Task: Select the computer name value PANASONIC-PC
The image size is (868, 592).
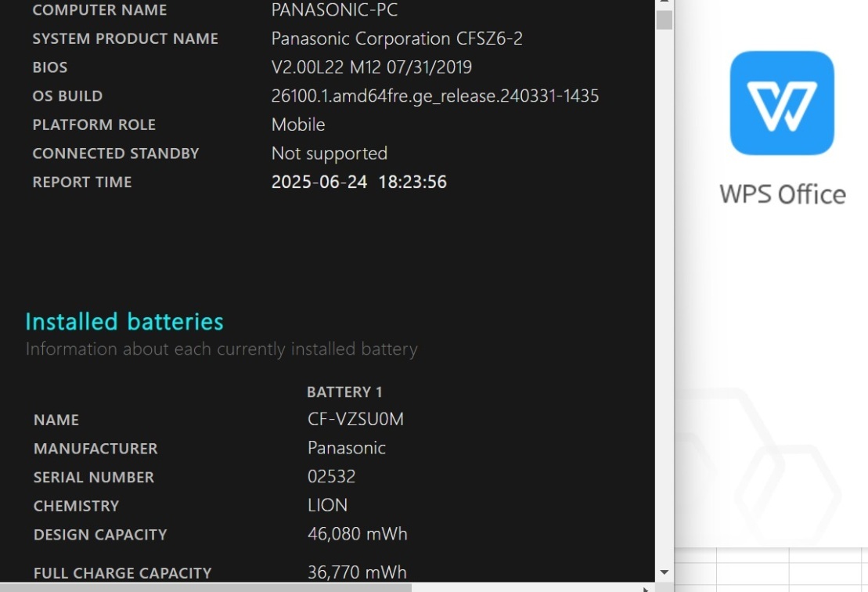Action: (x=334, y=9)
